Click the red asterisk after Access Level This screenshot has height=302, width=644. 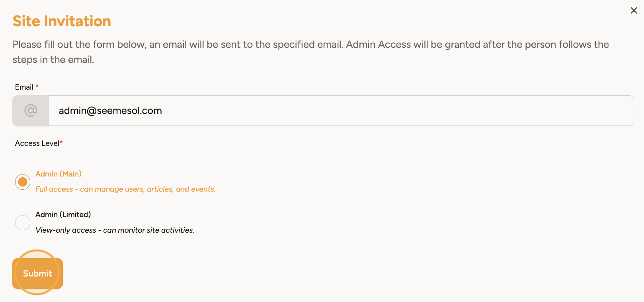coord(61,143)
